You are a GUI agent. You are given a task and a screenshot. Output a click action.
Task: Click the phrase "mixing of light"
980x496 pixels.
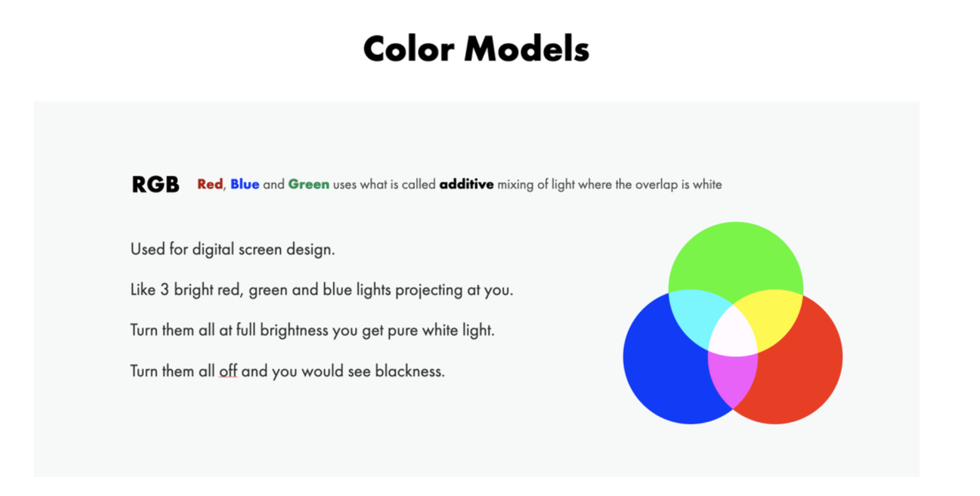[x=536, y=184]
